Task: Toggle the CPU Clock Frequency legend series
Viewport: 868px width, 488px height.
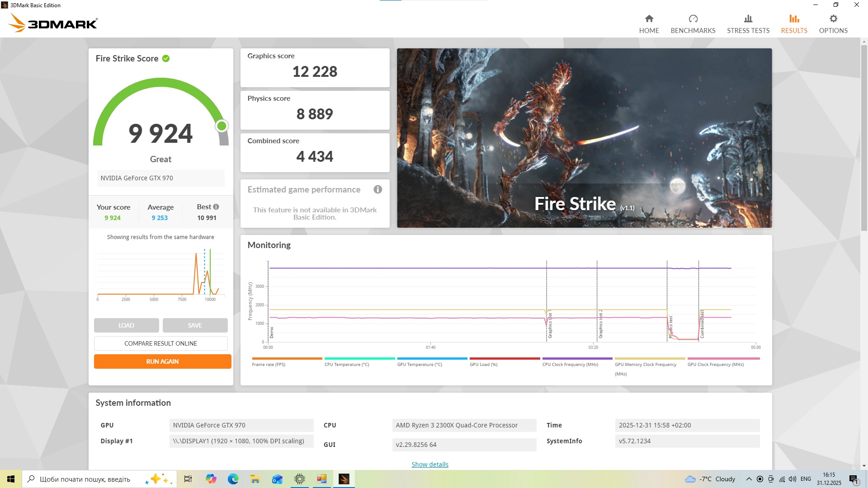Action: (570, 364)
